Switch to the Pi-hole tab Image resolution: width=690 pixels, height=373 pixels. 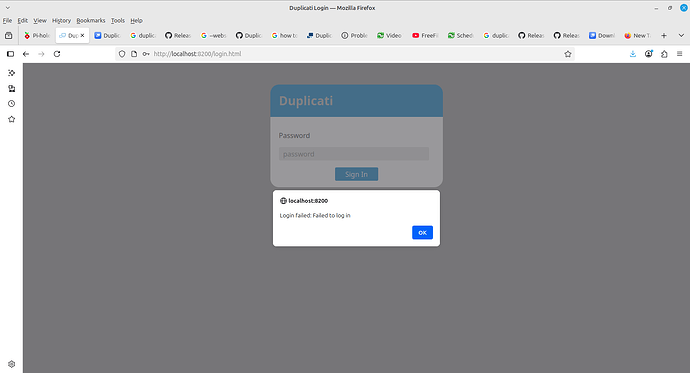[37, 36]
